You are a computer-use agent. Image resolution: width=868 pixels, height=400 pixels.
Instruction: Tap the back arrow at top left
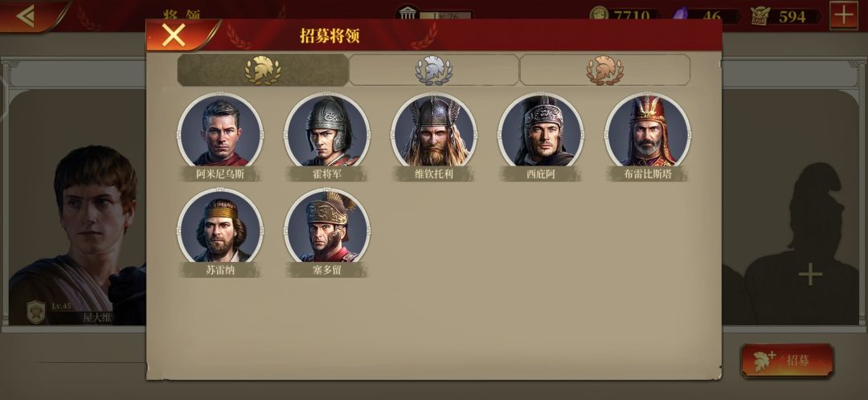[x=26, y=16]
